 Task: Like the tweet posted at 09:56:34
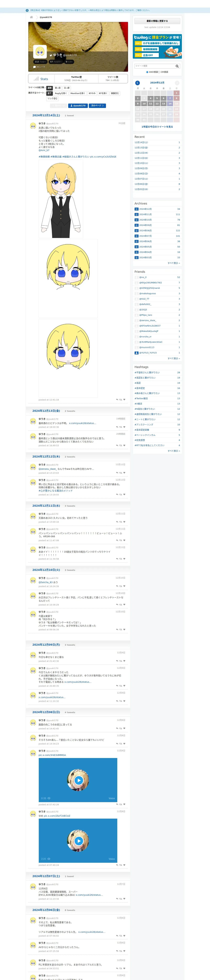point(124,630)
